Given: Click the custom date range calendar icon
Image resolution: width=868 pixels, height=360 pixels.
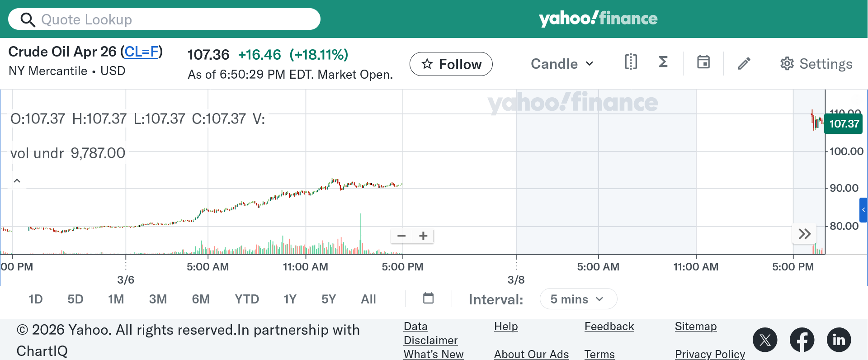Looking at the screenshot, I should [x=428, y=298].
